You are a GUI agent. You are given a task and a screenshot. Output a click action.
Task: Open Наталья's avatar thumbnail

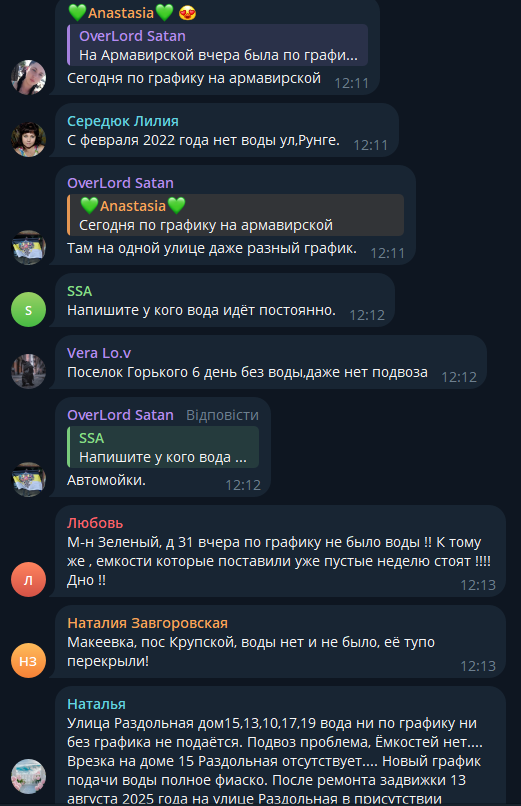coord(28,776)
